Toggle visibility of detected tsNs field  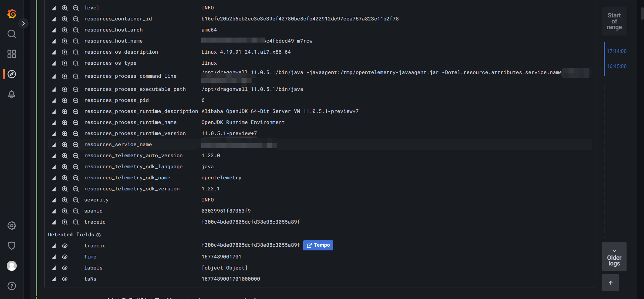point(65,279)
